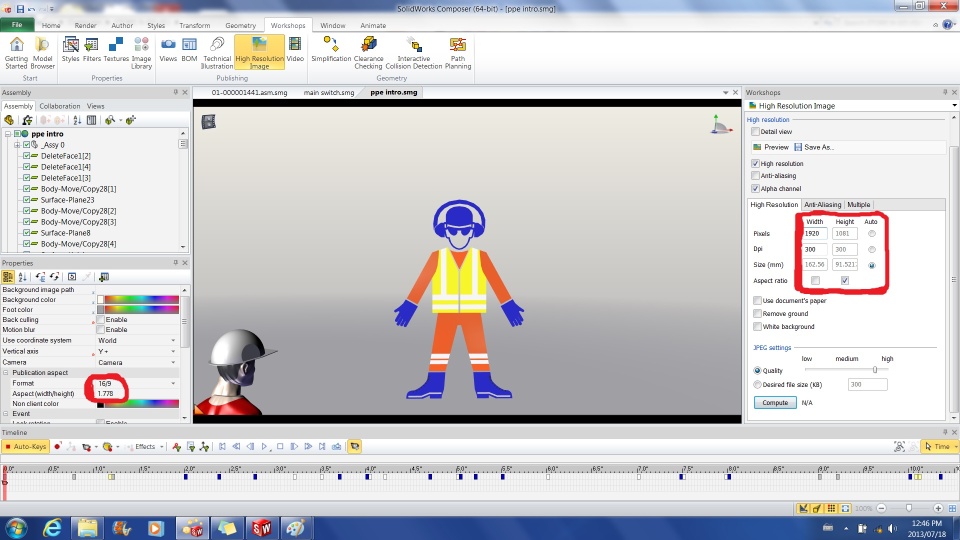Open the Path Planning tool
960x540 pixels.
pyautogui.click(x=458, y=53)
